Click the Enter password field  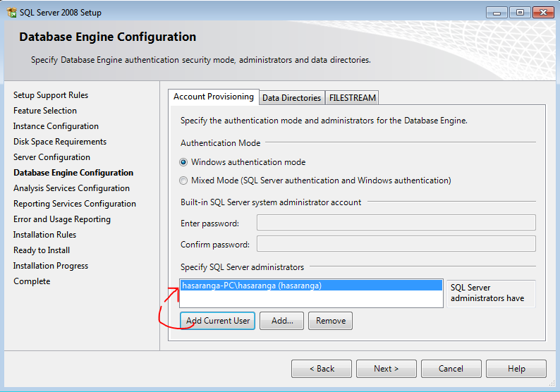396,223
